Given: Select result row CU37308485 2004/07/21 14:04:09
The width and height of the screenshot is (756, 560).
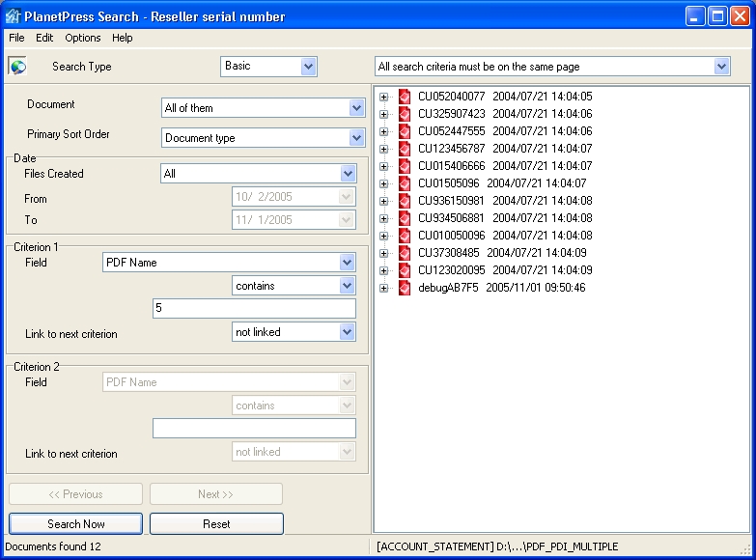Looking at the screenshot, I should tap(502, 253).
